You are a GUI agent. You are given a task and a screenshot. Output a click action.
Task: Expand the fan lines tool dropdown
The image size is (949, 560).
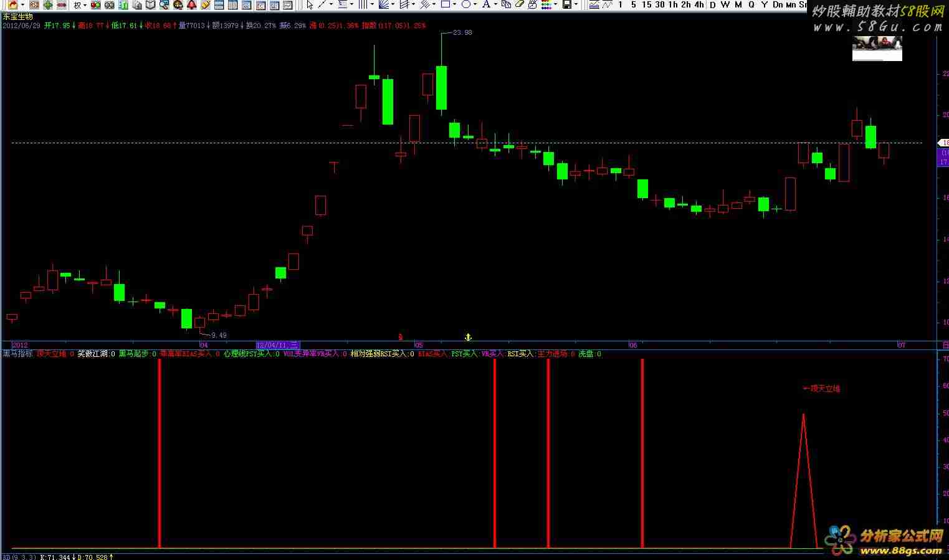pos(393,5)
